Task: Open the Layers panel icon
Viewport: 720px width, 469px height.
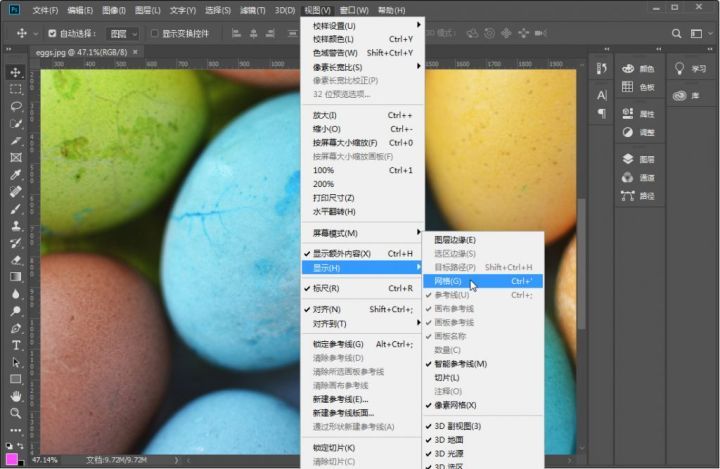Action: pyautogui.click(x=628, y=159)
